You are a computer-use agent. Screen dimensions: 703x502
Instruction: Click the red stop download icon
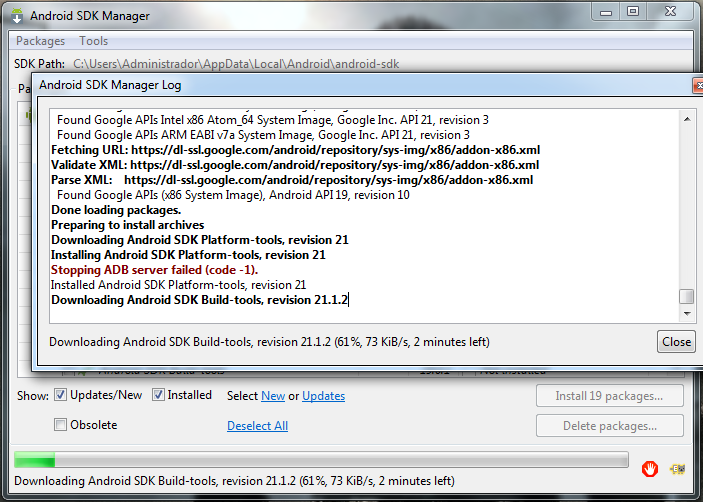click(650, 469)
